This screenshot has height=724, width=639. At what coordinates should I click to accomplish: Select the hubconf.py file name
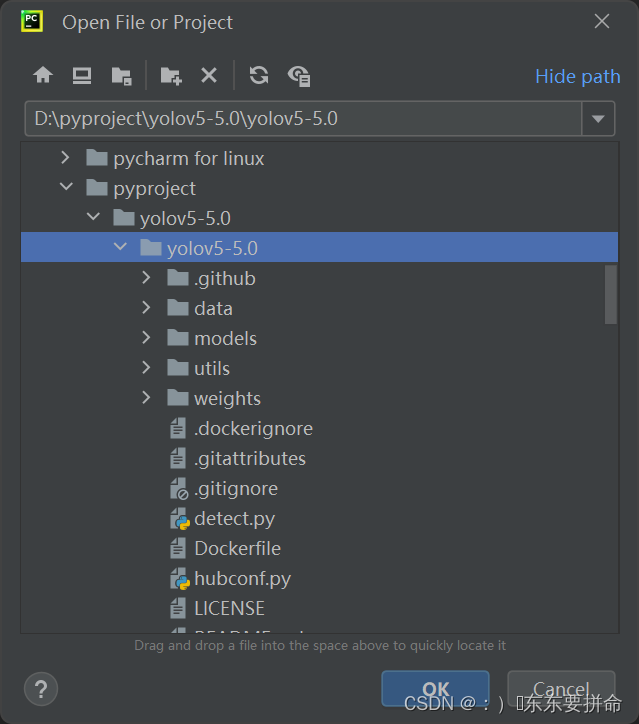click(x=243, y=579)
